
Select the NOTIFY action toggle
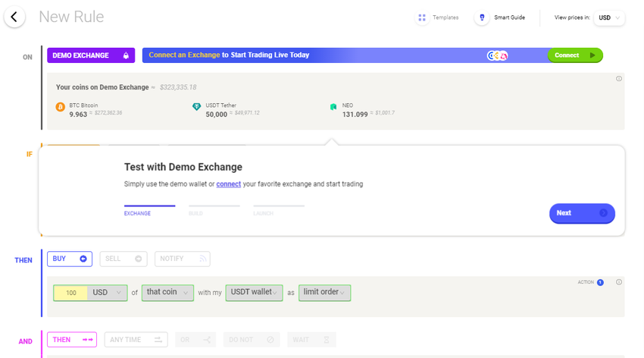point(182,259)
